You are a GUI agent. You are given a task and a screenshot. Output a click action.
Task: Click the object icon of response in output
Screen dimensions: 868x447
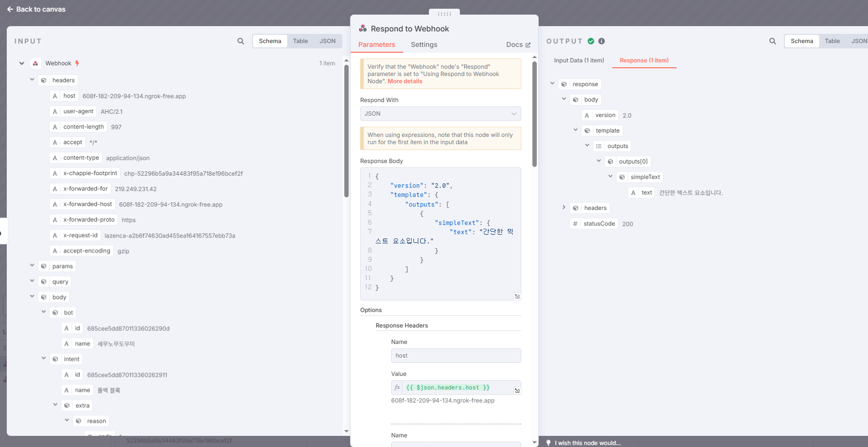coord(564,84)
